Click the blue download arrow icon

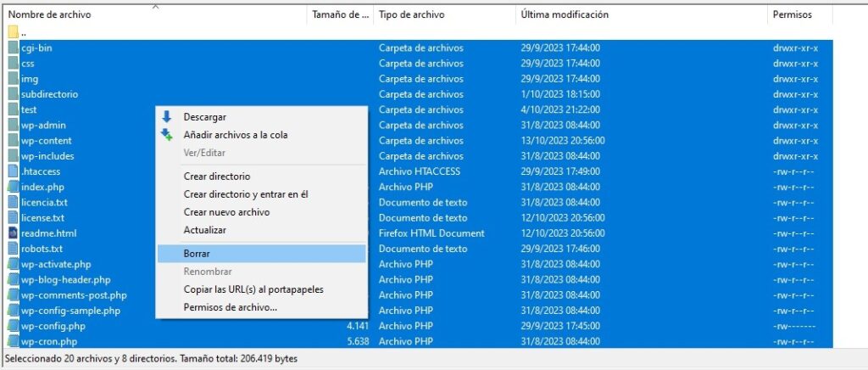pos(167,117)
